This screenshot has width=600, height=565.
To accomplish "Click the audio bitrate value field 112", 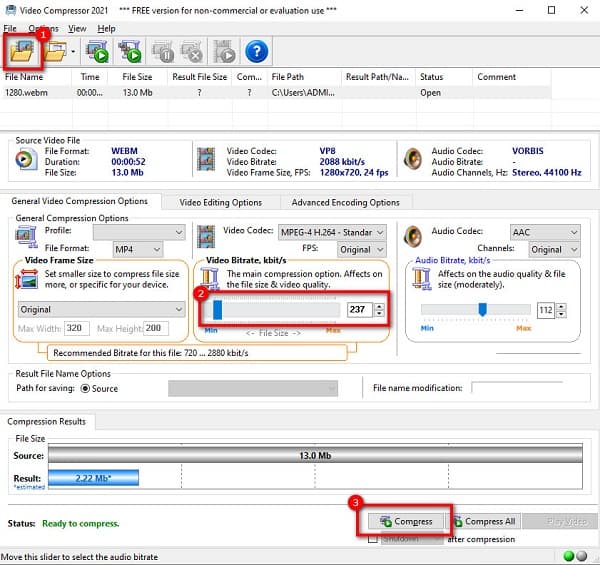I will point(546,310).
